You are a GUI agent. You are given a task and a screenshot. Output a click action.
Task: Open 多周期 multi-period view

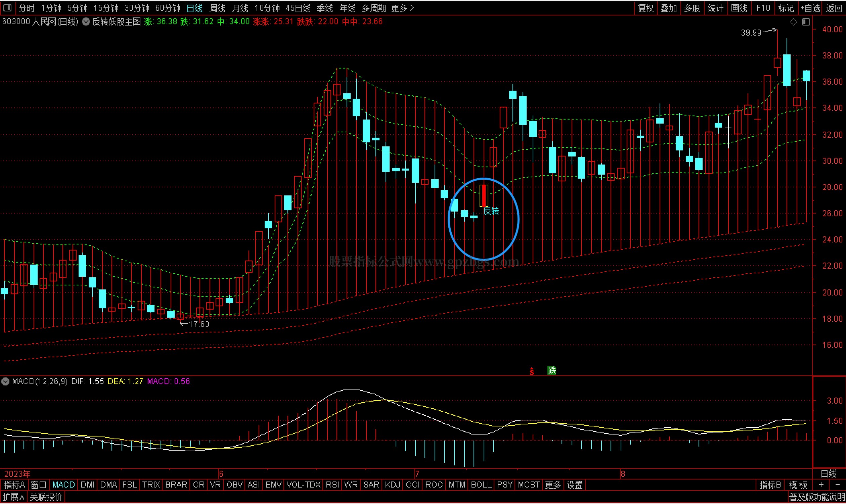pyautogui.click(x=373, y=8)
